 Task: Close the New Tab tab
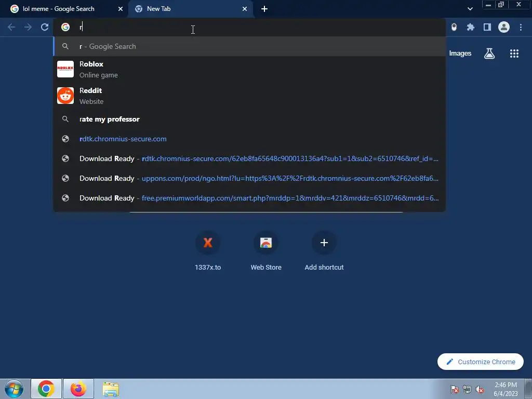pyautogui.click(x=245, y=9)
